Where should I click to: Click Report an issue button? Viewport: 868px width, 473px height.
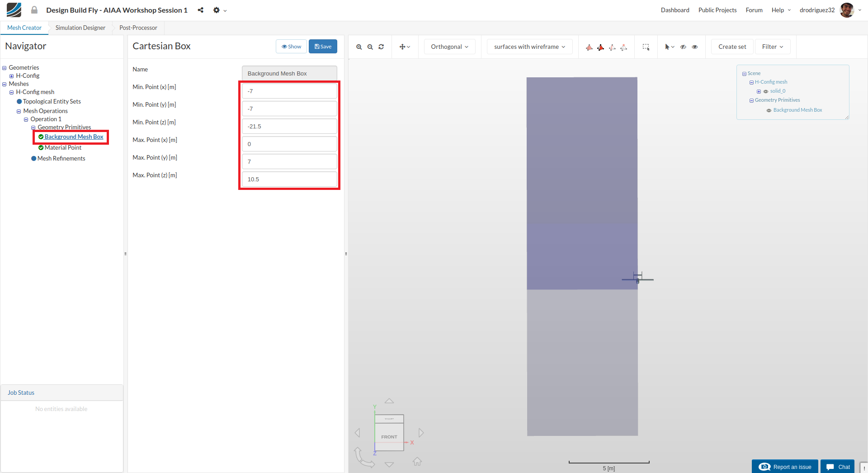click(x=785, y=467)
